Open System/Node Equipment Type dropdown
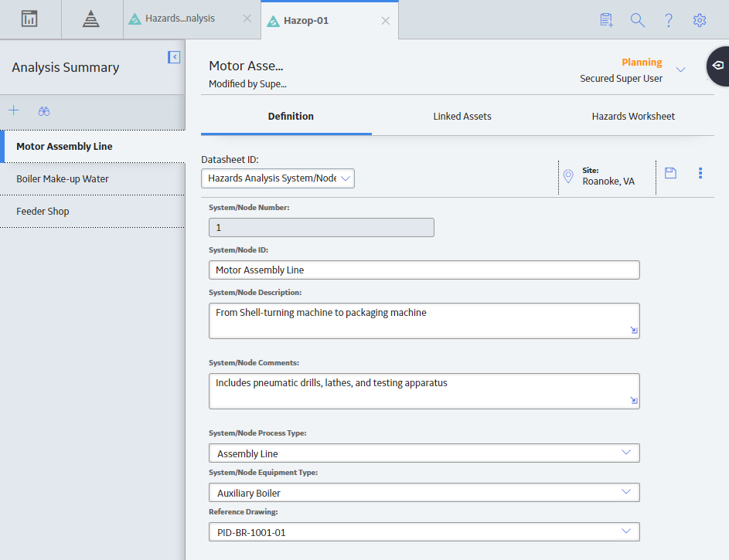Image resolution: width=729 pixels, height=560 pixels. click(x=424, y=493)
